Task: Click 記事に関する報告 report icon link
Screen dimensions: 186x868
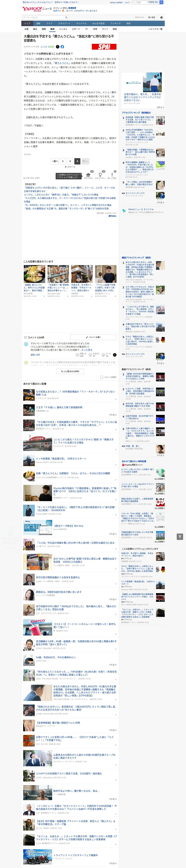Action: (x=32, y=178)
